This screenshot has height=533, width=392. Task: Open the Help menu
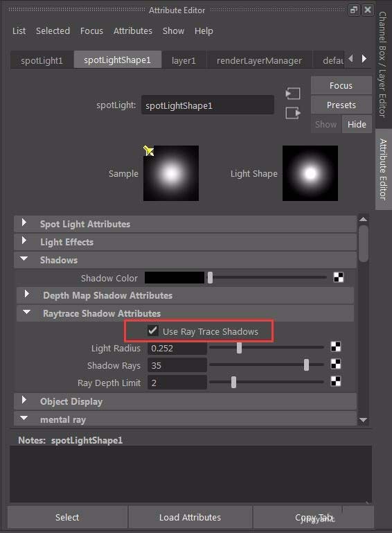click(204, 31)
